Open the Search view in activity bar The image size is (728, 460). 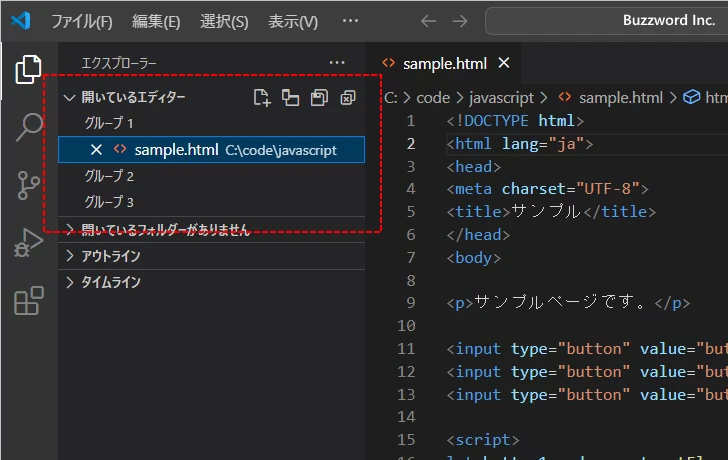click(28, 127)
